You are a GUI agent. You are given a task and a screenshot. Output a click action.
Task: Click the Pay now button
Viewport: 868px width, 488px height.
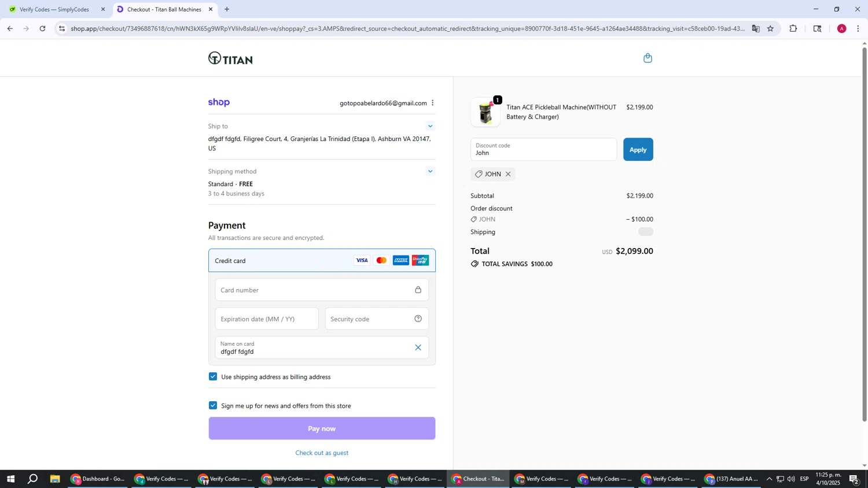tap(322, 428)
